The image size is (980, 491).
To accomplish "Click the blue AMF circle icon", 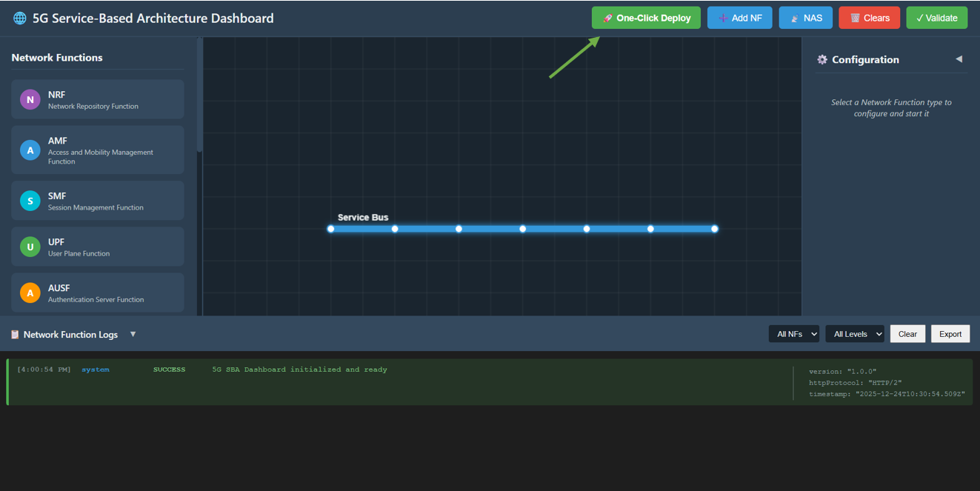I will point(30,150).
